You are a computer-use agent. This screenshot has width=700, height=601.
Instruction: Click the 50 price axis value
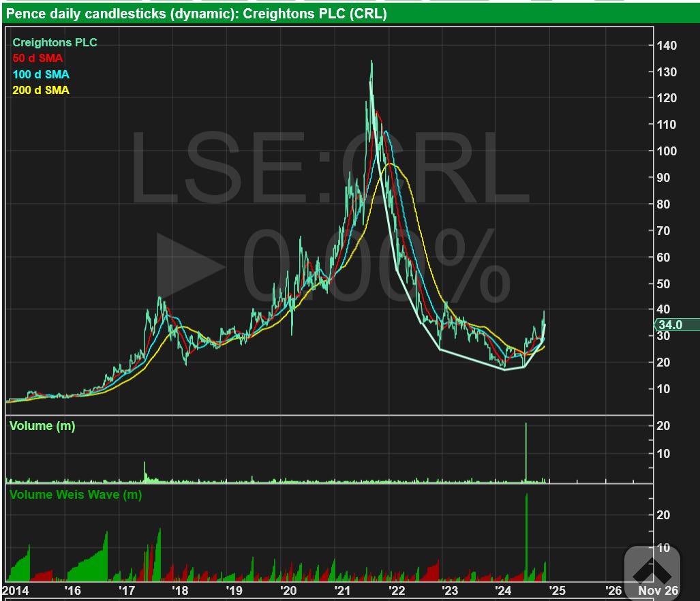click(x=663, y=283)
